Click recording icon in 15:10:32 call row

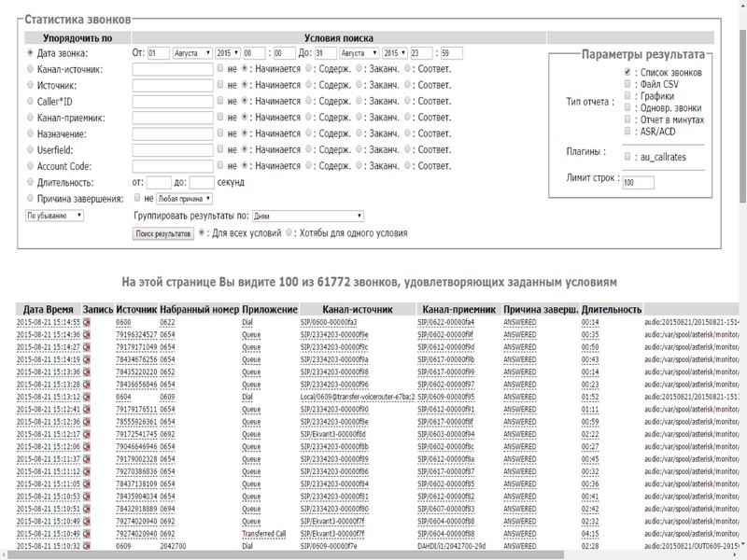tap(87, 546)
